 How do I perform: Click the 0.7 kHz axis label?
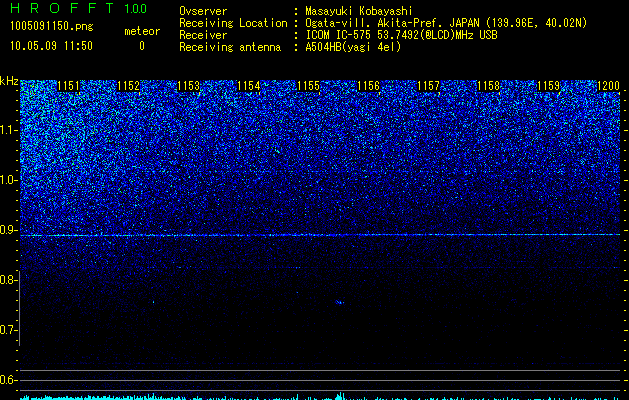click(8, 330)
